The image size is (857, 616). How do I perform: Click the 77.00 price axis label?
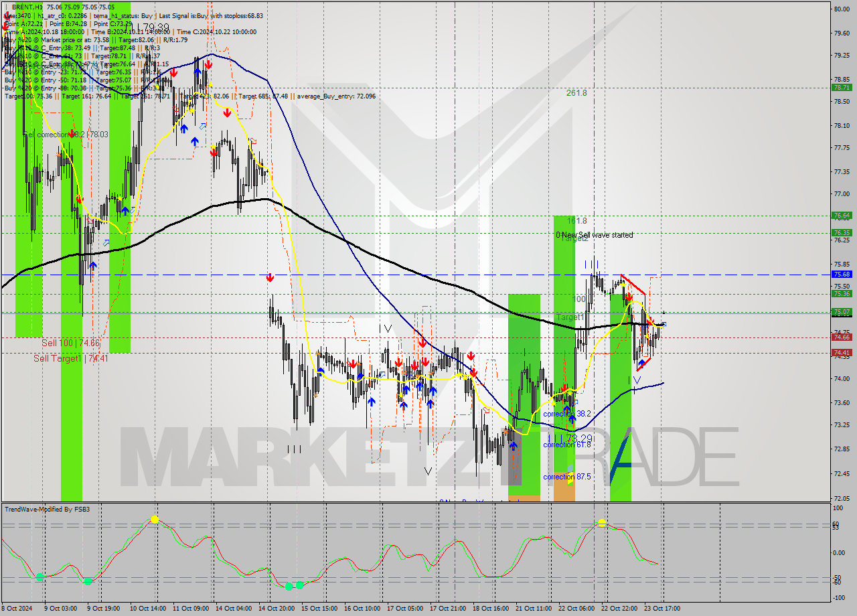click(x=842, y=194)
